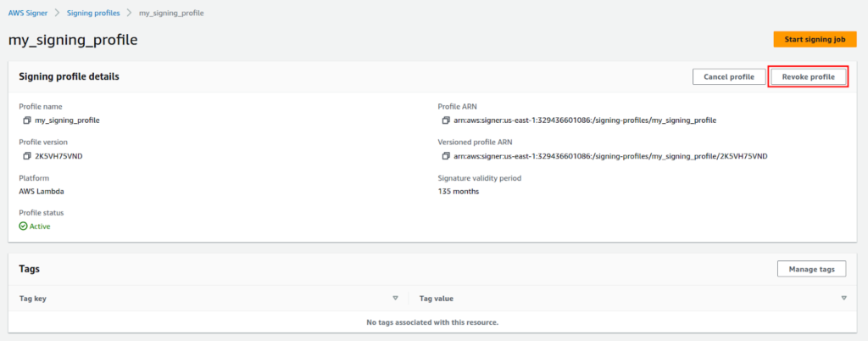
Task: Select the Profile ARN string
Action: (x=585, y=120)
